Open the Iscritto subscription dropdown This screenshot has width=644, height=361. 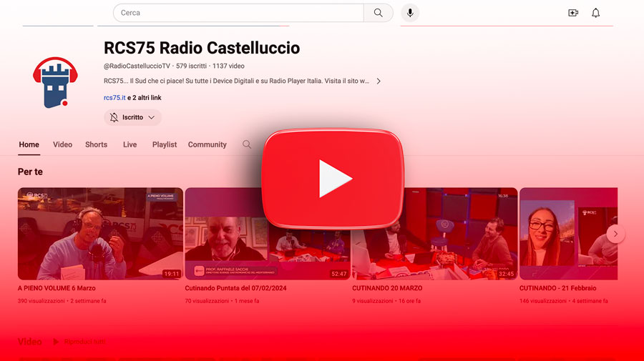[x=132, y=117]
